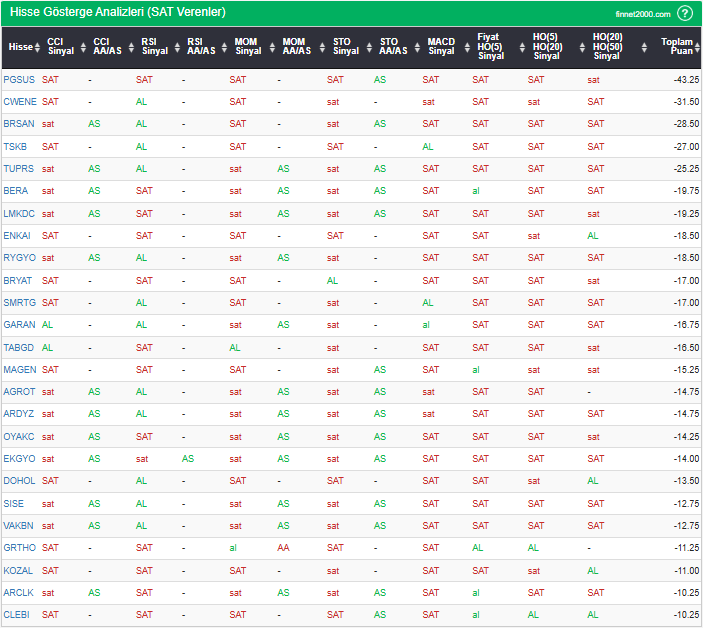Open EKGYO stock link
This screenshot has height=628, width=703.
19,459
